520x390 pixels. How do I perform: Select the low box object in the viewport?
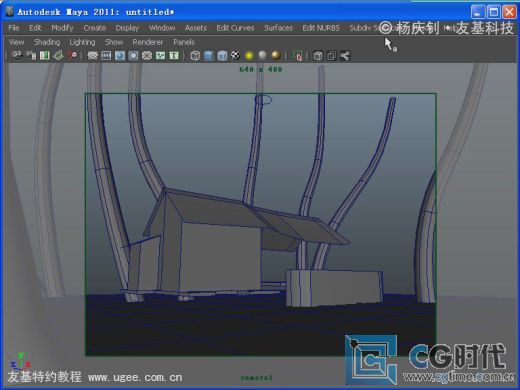(333, 288)
